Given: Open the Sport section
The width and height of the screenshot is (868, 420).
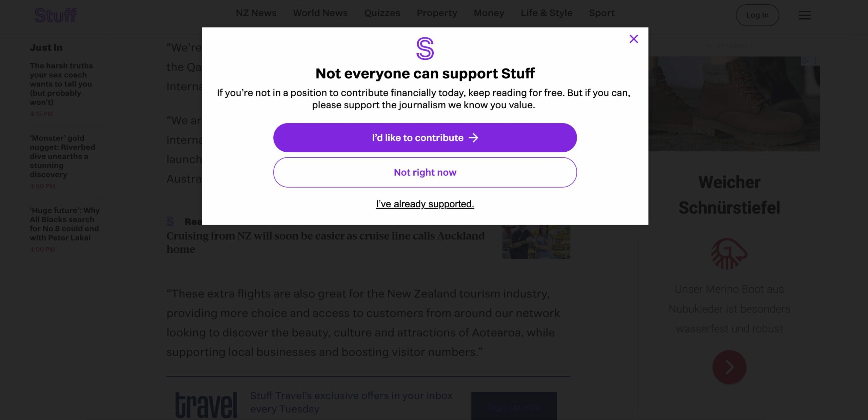Looking at the screenshot, I should pos(601,13).
